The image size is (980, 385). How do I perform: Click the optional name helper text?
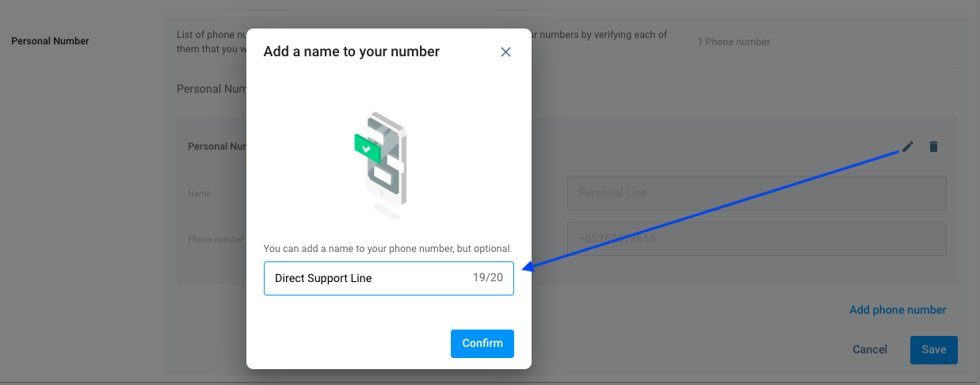[387, 248]
